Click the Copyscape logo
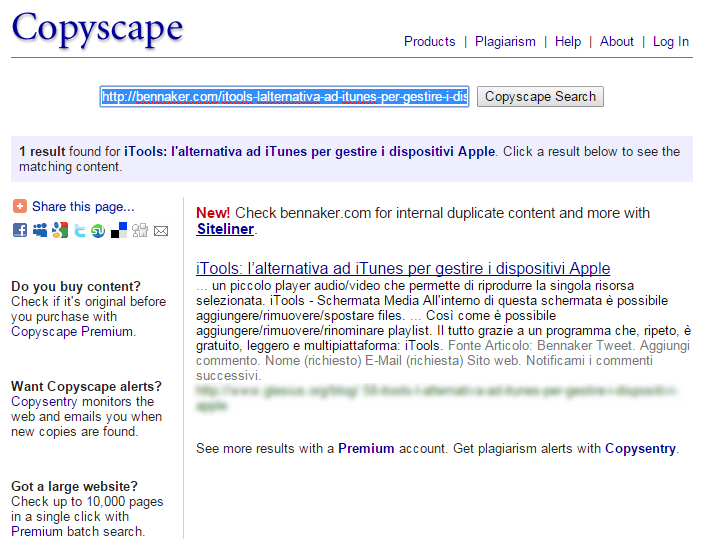Image resolution: width=704 pixels, height=547 pixels. coord(97,29)
